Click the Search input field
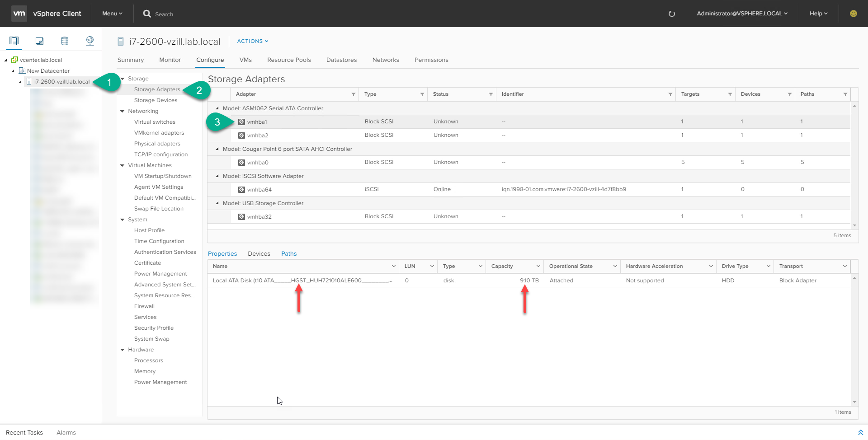 [164, 14]
